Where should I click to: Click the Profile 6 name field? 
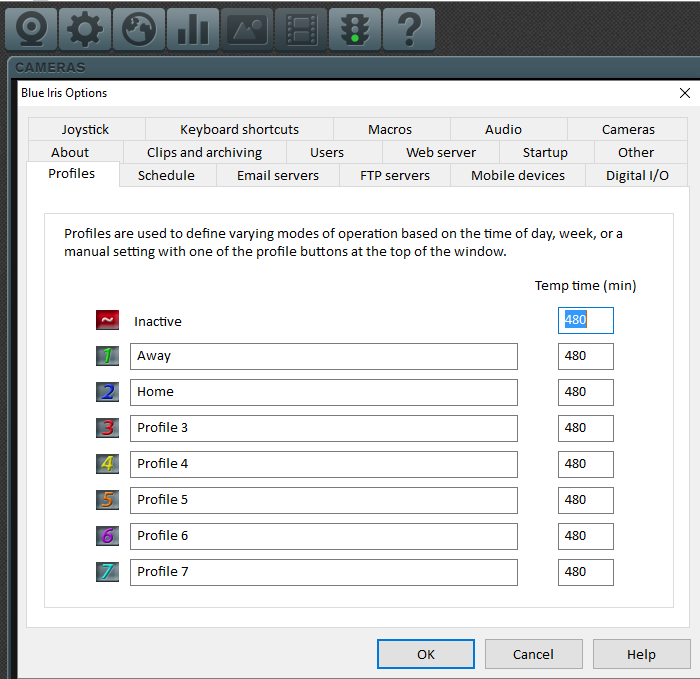click(x=324, y=536)
